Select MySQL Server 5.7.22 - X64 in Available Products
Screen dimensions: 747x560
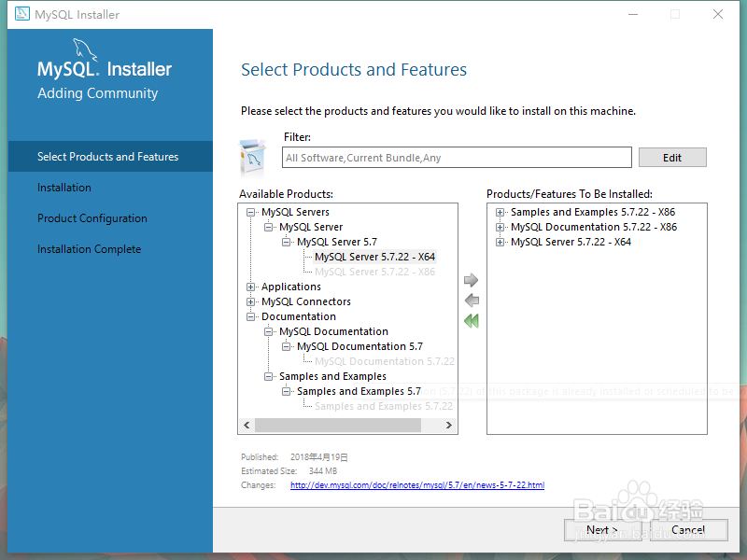click(x=375, y=257)
